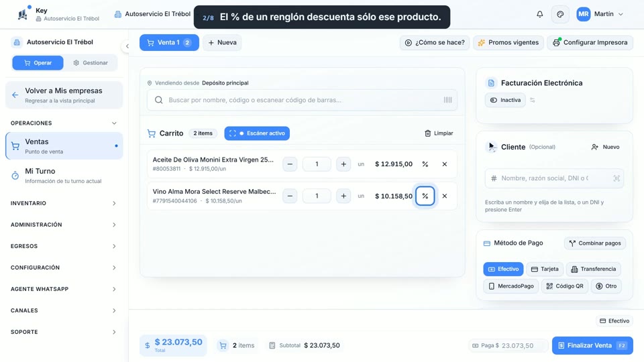The image size is (644, 362).
Task: Click the barcode icon in search
Action: [x=447, y=100]
